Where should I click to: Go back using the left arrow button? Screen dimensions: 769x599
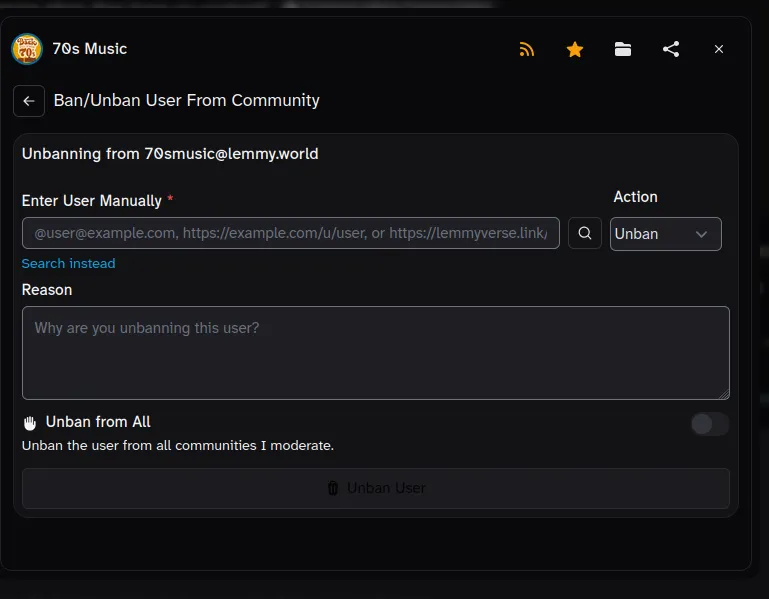point(29,101)
